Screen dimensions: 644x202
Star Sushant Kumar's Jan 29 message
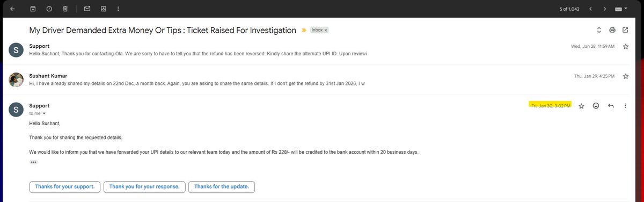(x=625, y=76)
